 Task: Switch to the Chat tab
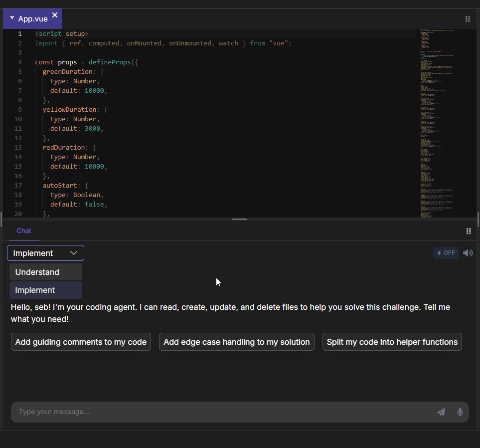pos(23,230)
